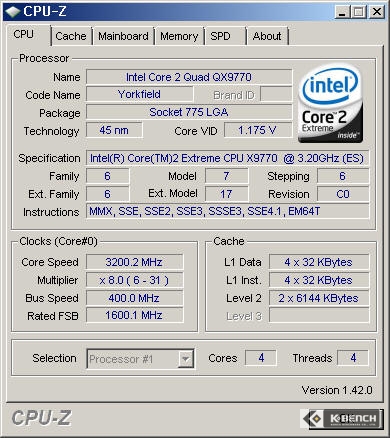Viewport: 390px width, 438px height.
Task: Click the Core Speed value field
Action: point(135,262)
